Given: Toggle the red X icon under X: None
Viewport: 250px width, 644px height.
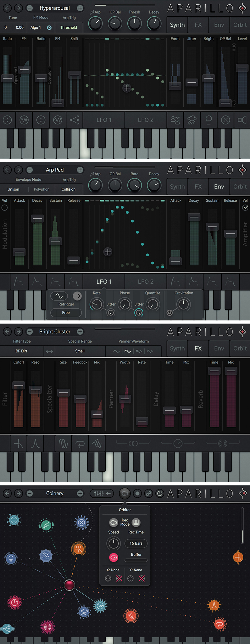Looking at the screenshot, I should 119,578.
